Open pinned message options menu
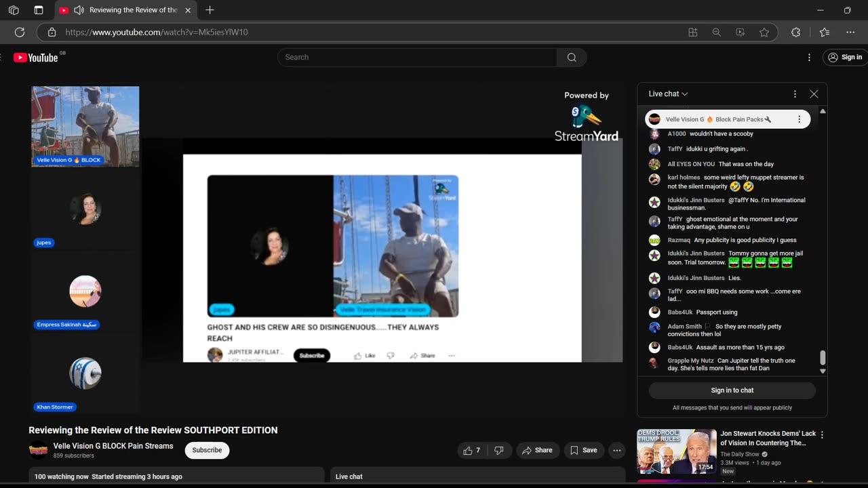 (799, 119)
